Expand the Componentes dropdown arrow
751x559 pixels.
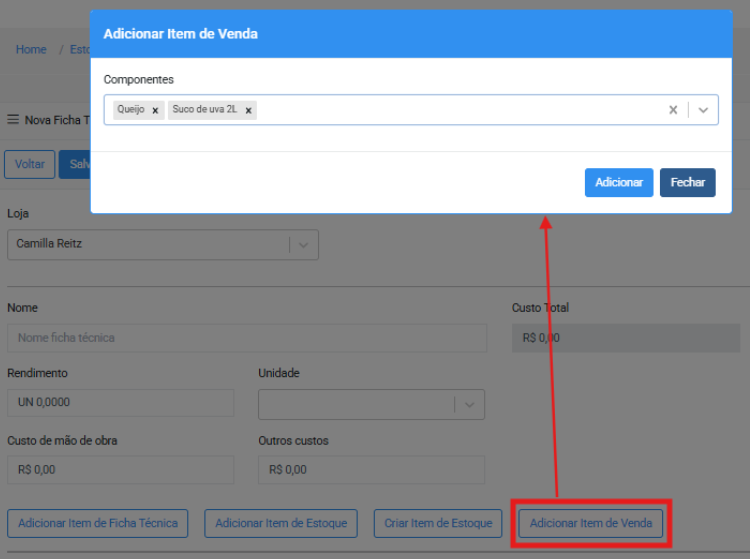click(703, 110)
